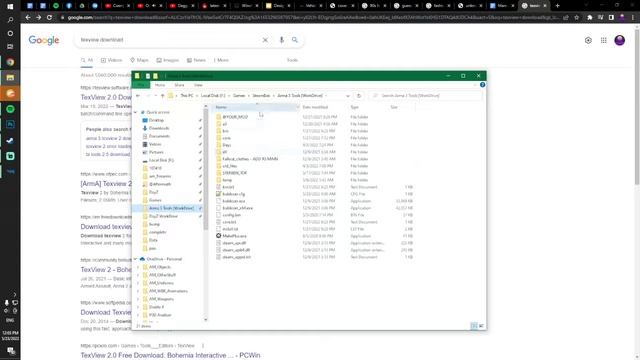Click the Windows Start button
This screenshot has width=640, height=360.
10,6
